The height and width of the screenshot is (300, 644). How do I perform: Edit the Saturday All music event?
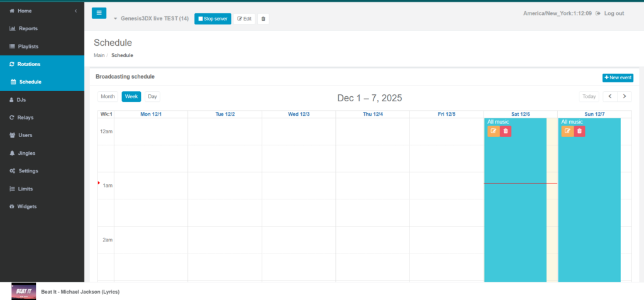[494, 131]
